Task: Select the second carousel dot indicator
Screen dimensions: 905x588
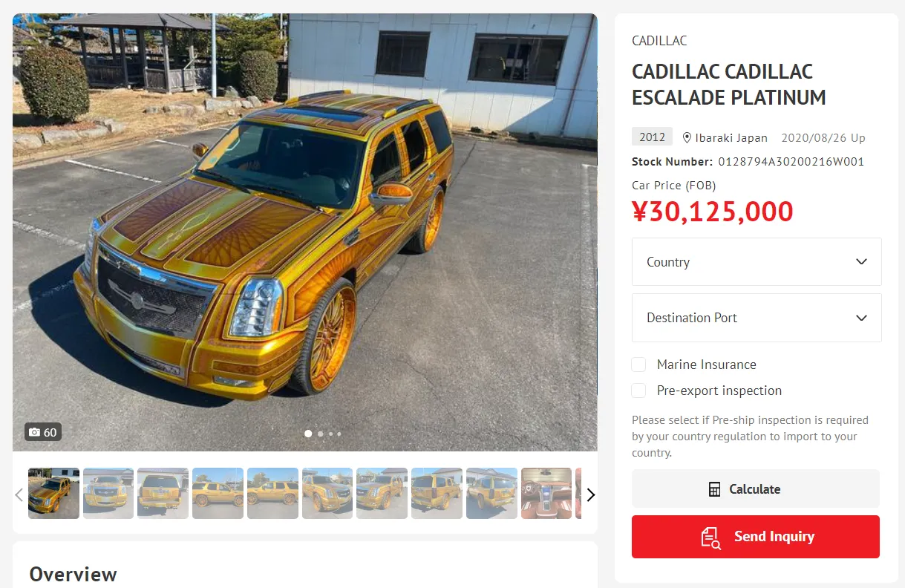Action: pyautogui.click(x=320, y=434)
